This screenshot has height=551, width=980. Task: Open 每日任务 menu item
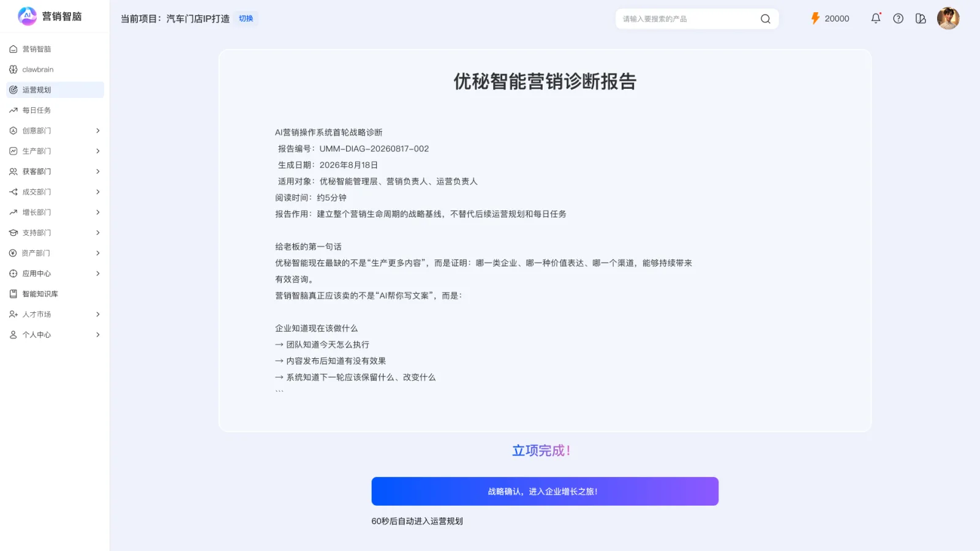point(55,110)
